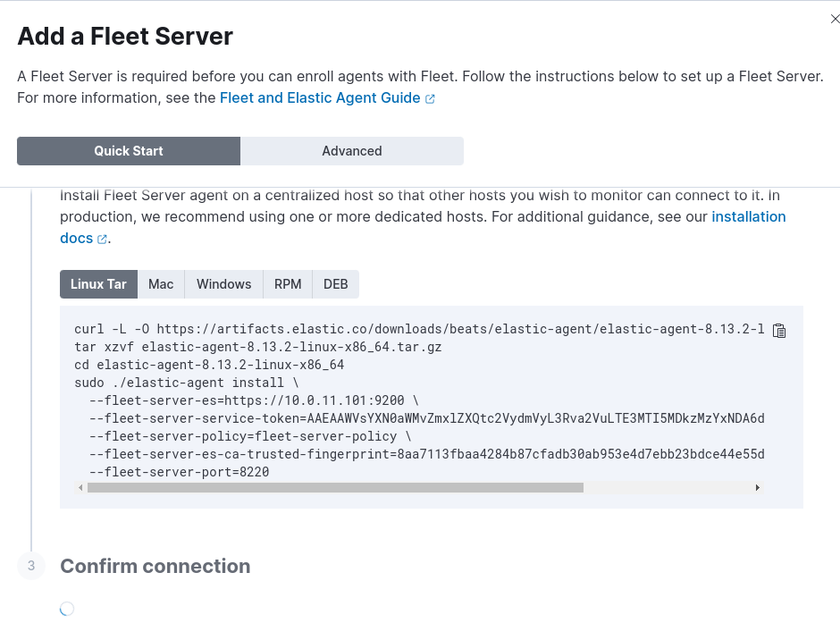The width and height of the screenshot is (840, 640).
Task: Close the Add a Fleet Server flyout
Action: point(835,19)
